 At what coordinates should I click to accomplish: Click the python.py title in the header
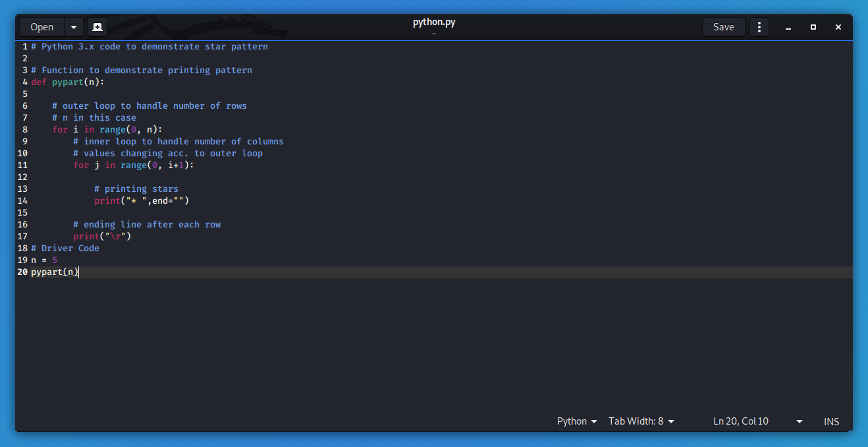pos(433,22)
